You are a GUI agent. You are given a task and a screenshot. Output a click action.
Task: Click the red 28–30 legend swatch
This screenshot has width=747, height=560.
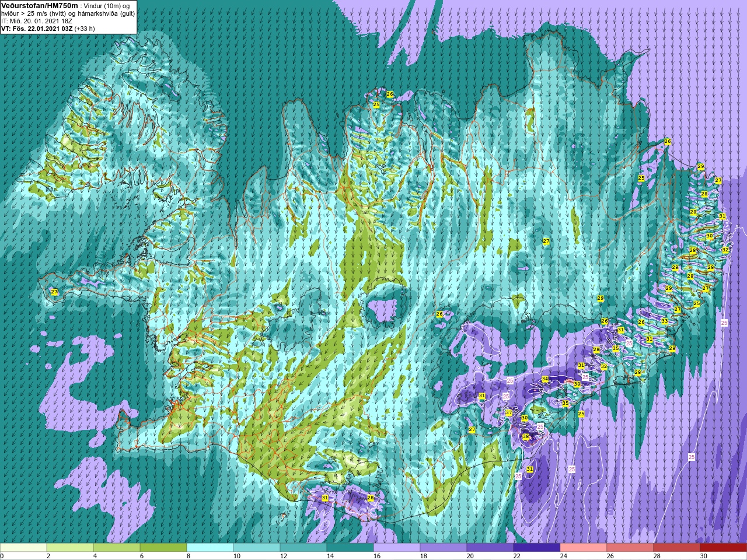coord(677,548)
